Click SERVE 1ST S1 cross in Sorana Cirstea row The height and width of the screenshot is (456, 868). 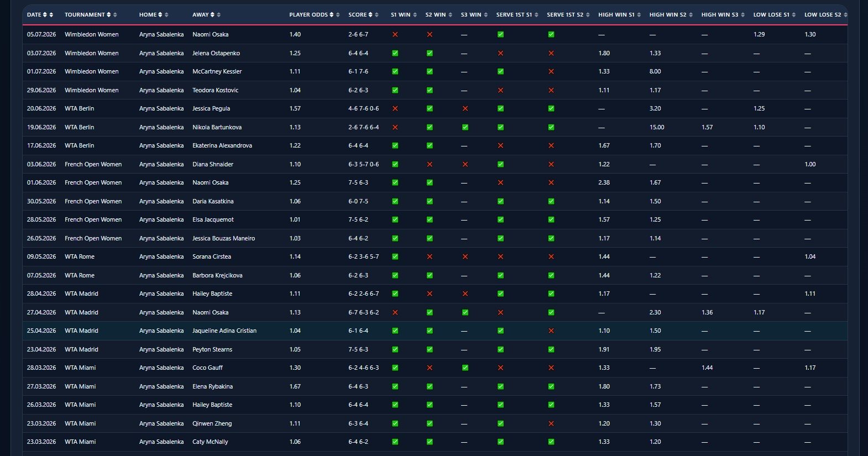[500, 256]
